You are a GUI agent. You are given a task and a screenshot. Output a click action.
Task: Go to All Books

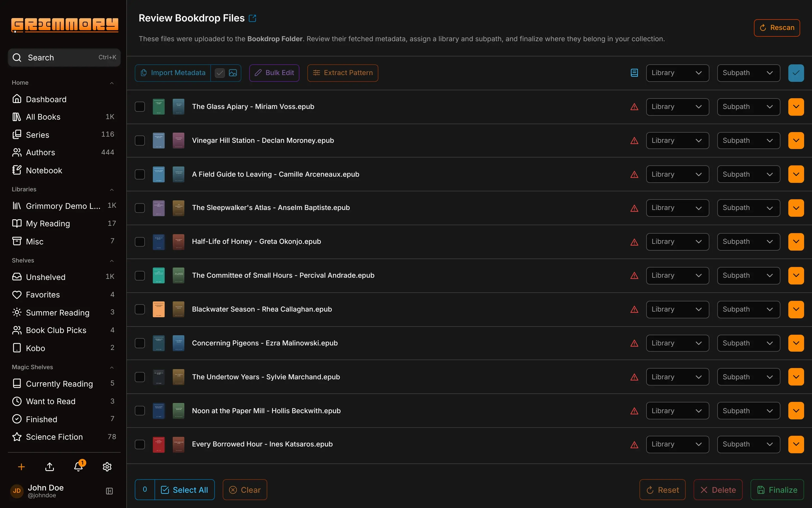pos(64,117)
